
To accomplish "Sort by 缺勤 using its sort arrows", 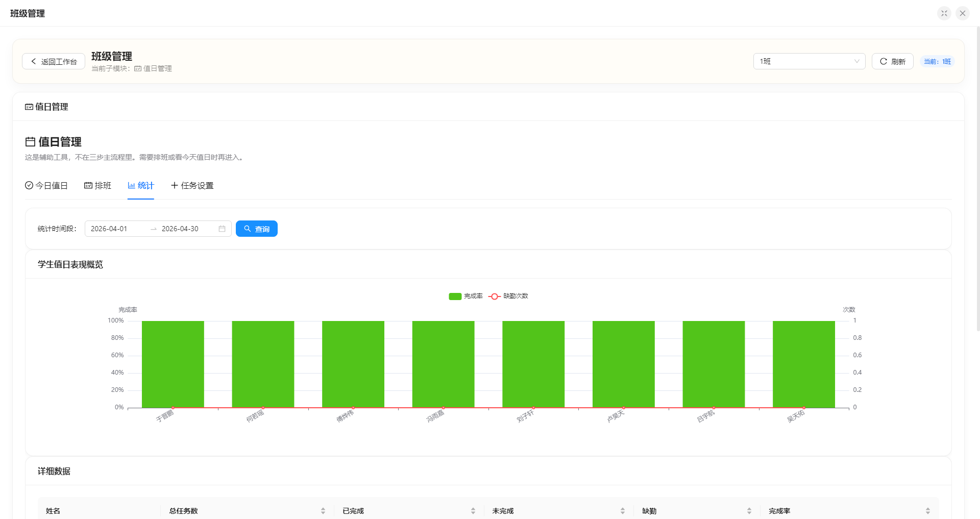I will click(x=749, y=511).
